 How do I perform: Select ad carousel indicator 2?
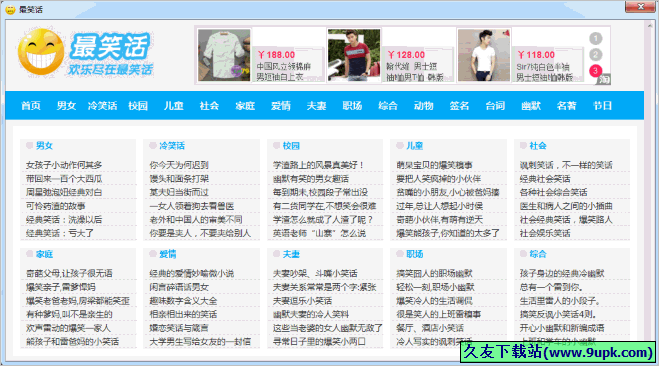596,55
